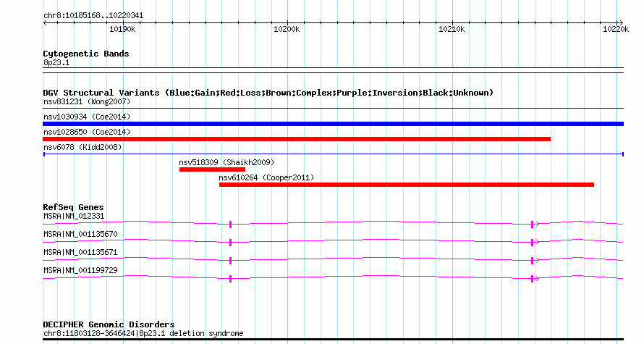Click the left exon of MSRA|NM_001199729
The image size is (644, 344).
click(x=230, y=279)
